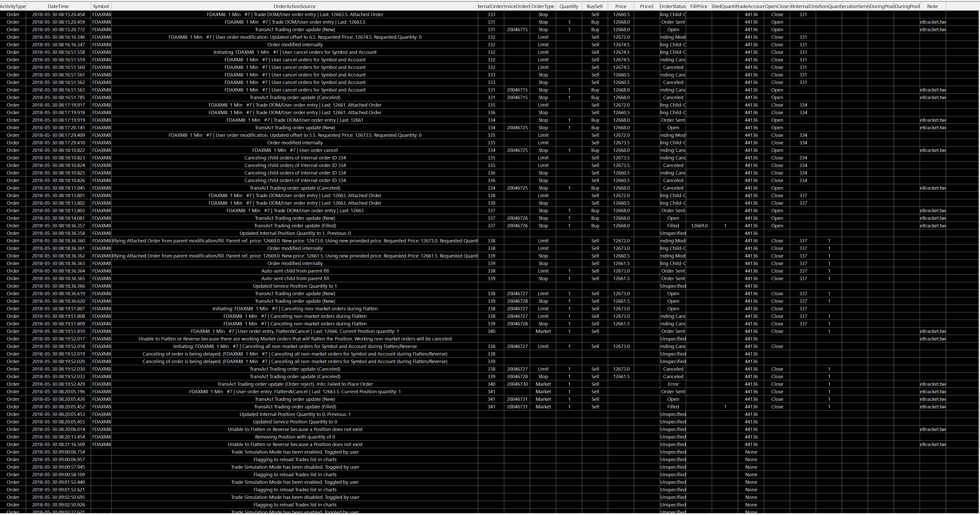Image resolution: width=980 pixels, height=515 pixels.
Task: Click the Quantity column header
Action: 569,7
